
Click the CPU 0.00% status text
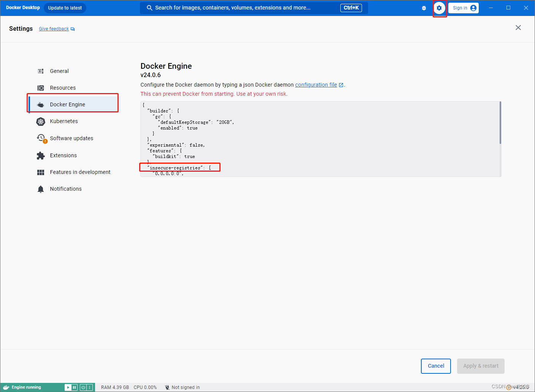[x=145, y=387]
